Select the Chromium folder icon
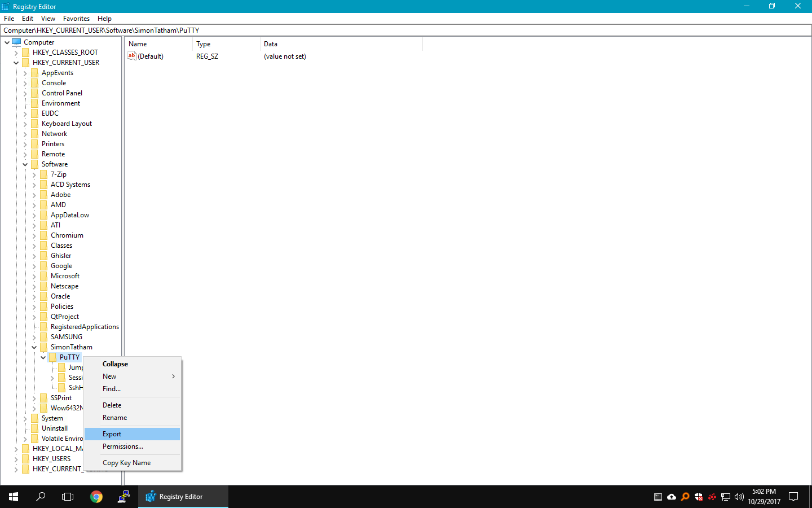 [44, 235]
